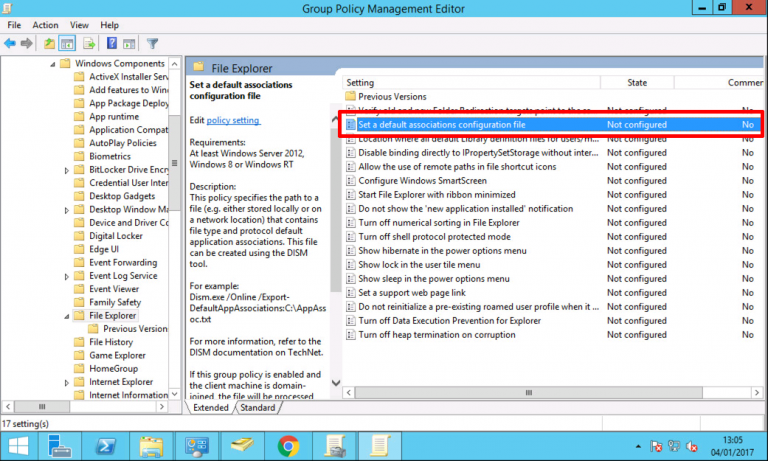Screen dimensions: 768x461
Task: Open the Windows Start button
Action: click(x=19, y=446)
